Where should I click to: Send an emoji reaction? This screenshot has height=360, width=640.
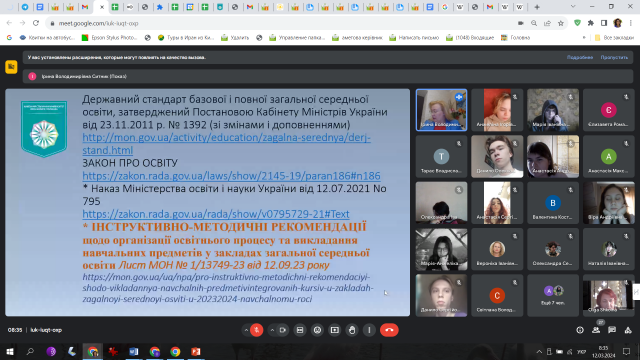(x=317, y=330)
